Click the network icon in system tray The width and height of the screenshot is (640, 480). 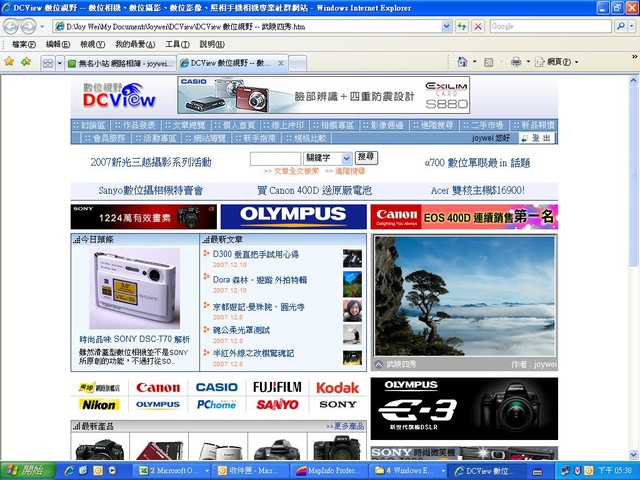point(565,471)
